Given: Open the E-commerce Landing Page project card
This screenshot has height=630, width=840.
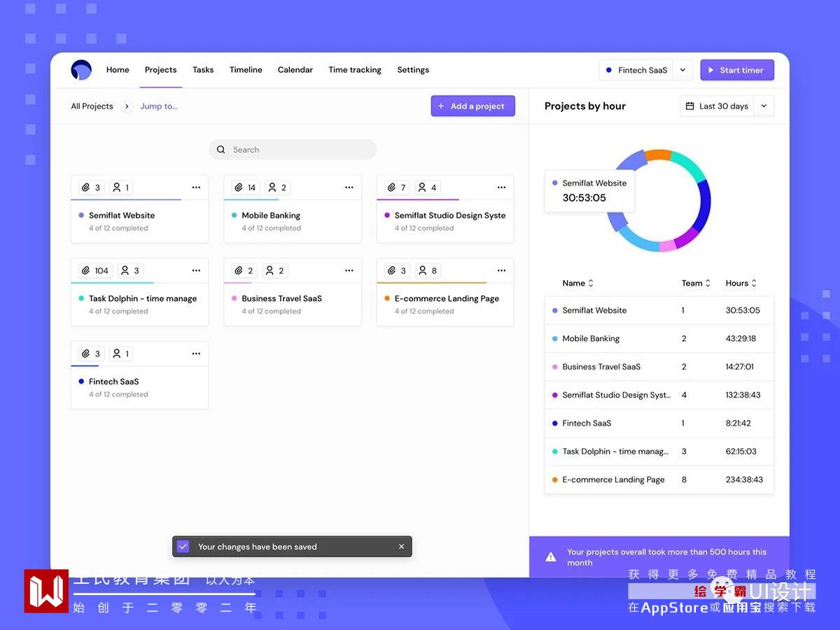Looking at the screenshot, I should pyautogui.click(x=445, y=292).
